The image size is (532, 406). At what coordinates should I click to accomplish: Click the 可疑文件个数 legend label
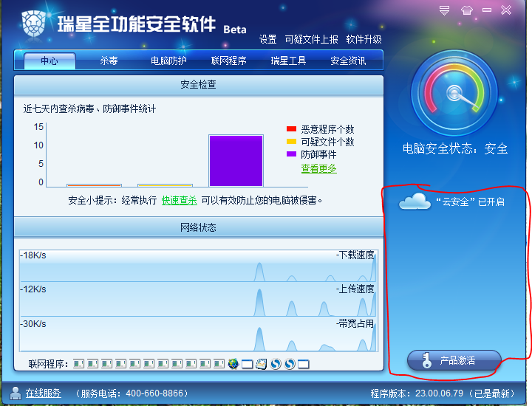click(x=327, y=142)
